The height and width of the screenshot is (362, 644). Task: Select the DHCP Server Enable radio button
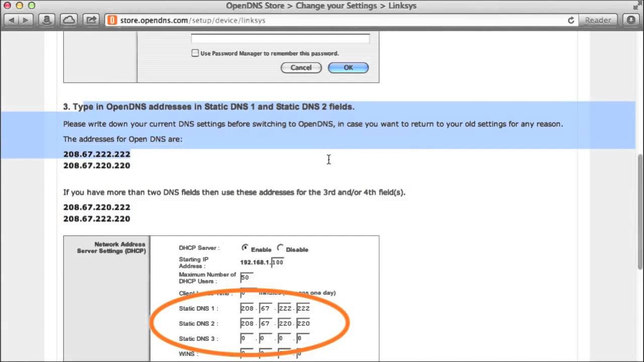[245, 248]
